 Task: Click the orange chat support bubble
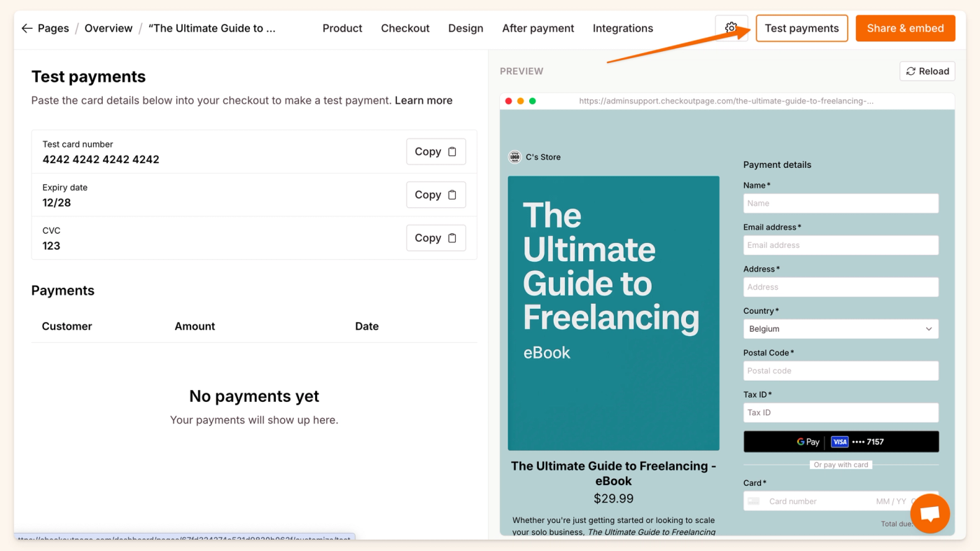(930, 514)
